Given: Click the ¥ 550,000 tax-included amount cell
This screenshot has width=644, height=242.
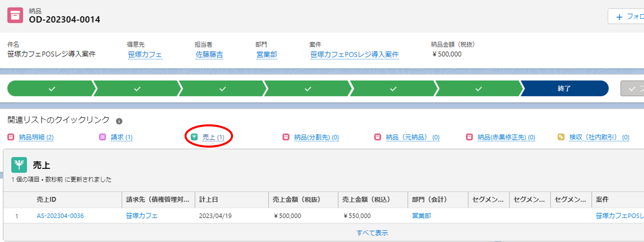Looking at the screenshot, I should tap(357, 216).
